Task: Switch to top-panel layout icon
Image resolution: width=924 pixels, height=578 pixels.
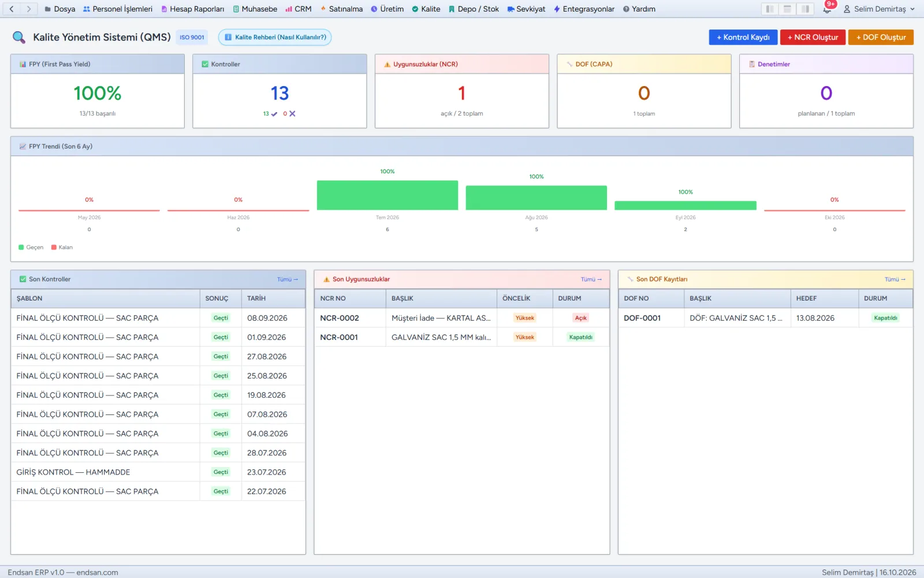Action: (x=787, y=9)
